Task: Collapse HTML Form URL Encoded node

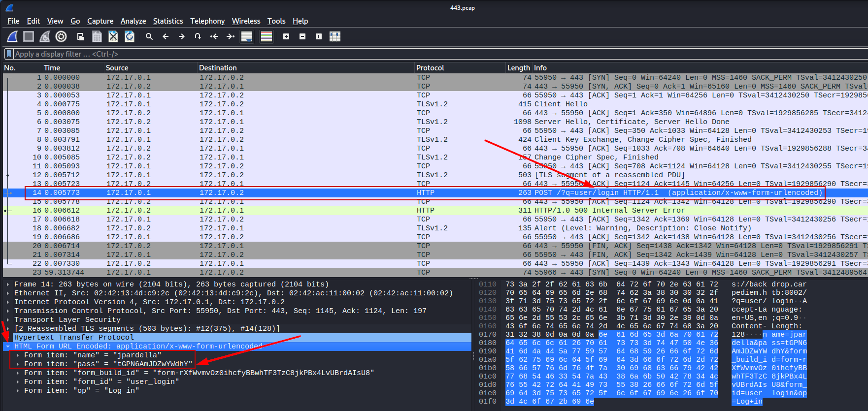Action: pyautogui.click(x=8, y=347)
